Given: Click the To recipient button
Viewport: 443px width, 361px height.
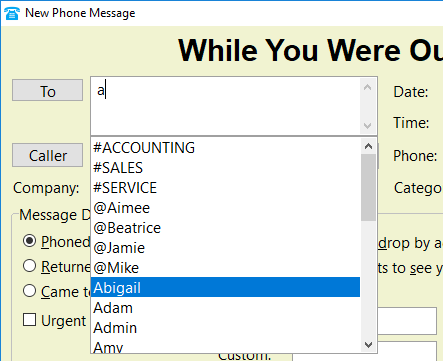Looking at the screenshot, I should 48,90.
